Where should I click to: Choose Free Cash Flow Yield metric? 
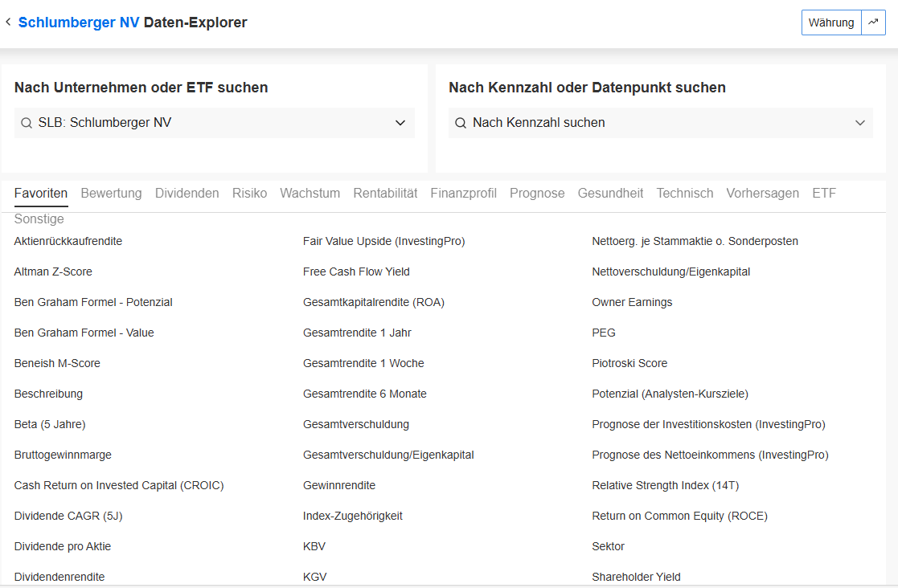point(356,272)
